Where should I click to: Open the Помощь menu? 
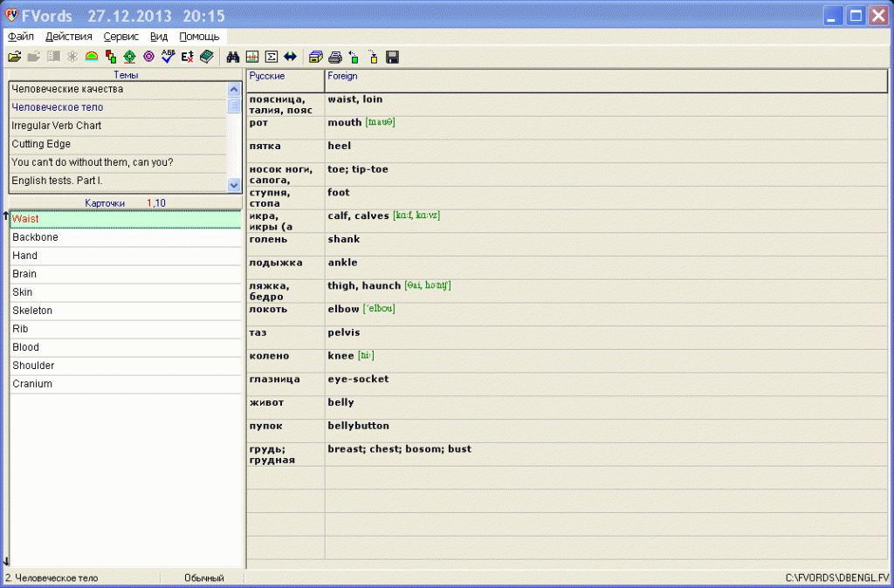point(199,37)
